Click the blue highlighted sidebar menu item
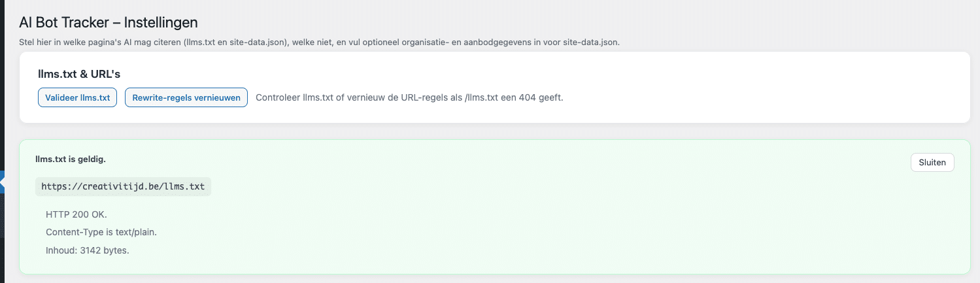980x283 pixels. coord(2,175)
